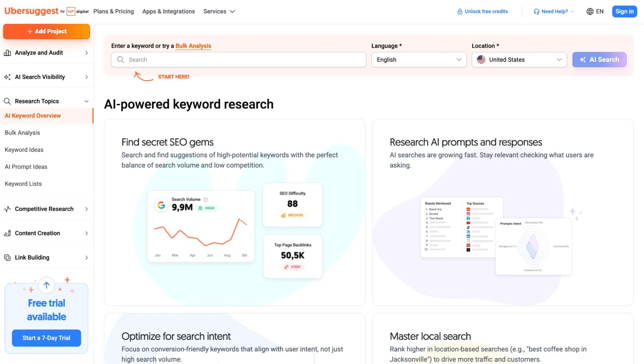Click the Research Topics magnifier icon
Screen dimensions: 644x364
point(7,101)
